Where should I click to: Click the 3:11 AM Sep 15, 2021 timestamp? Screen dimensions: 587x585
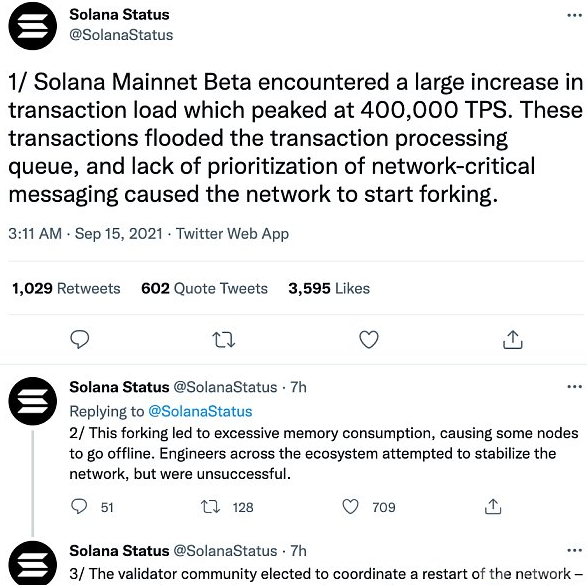click(x=85, y=234)
